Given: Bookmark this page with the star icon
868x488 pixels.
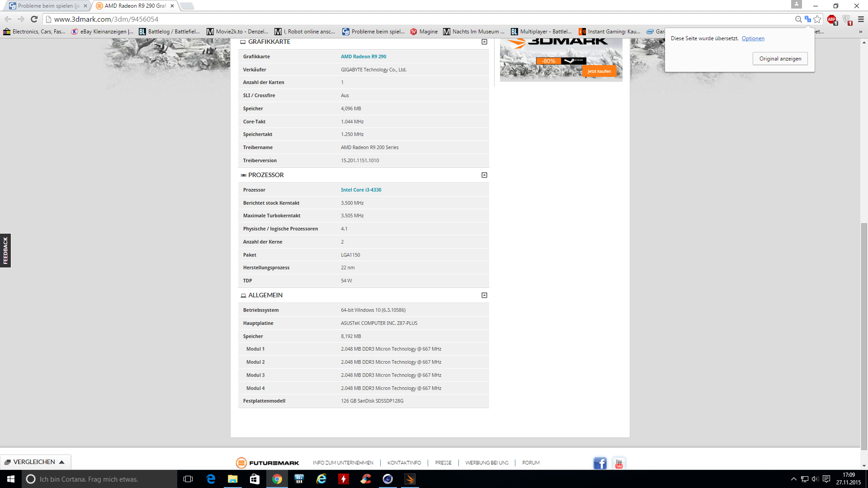Looking at the screenshot, I should (817, 19).
